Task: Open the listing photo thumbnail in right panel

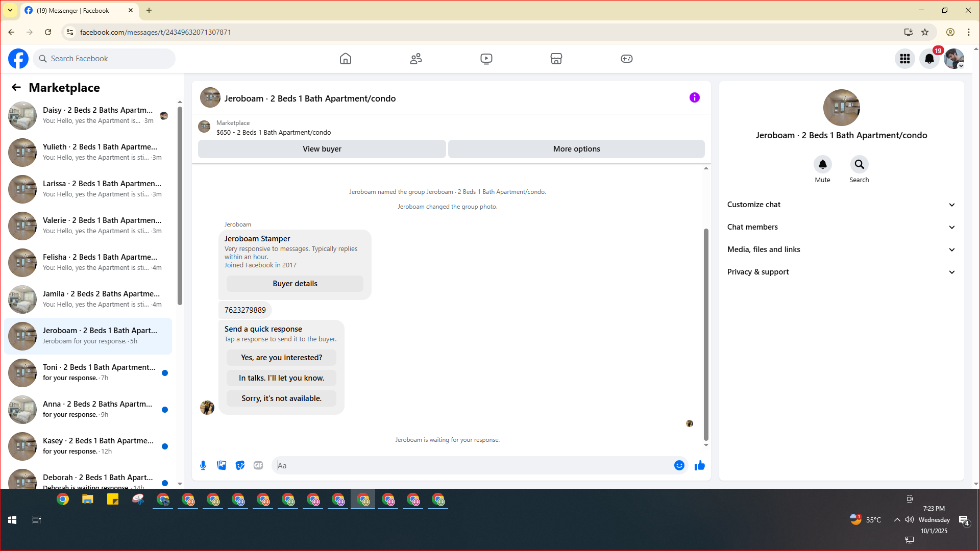Action: point(842,108)
